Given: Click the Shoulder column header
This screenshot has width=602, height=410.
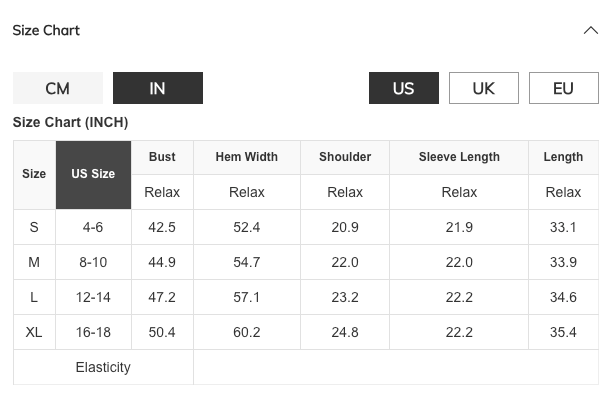Looking at the screenshot, I should (345, 157).
